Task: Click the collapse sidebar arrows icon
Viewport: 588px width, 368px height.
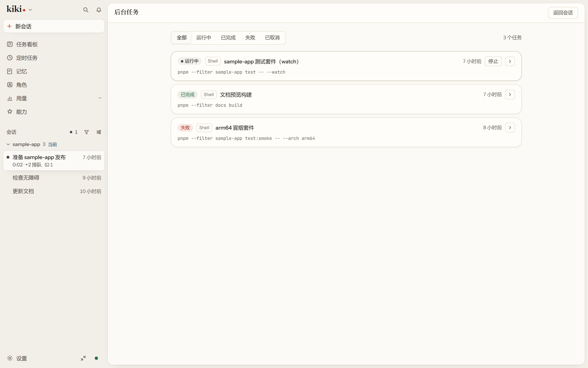Action: click(x=83, y=358)
